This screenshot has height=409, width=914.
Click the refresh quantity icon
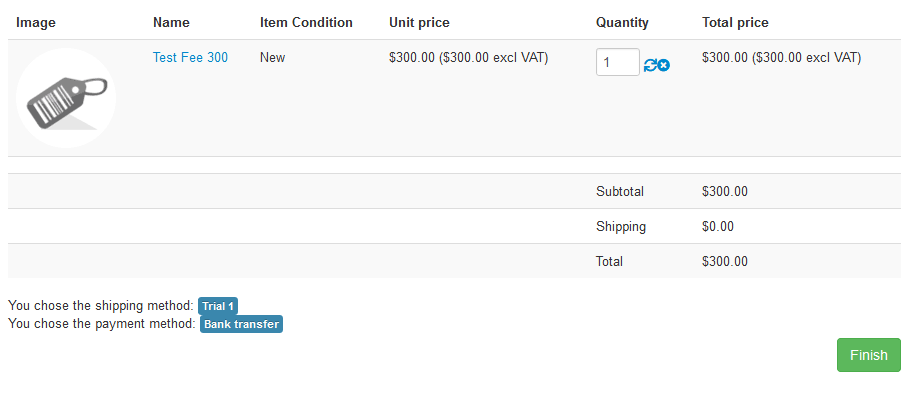point(650,65)
